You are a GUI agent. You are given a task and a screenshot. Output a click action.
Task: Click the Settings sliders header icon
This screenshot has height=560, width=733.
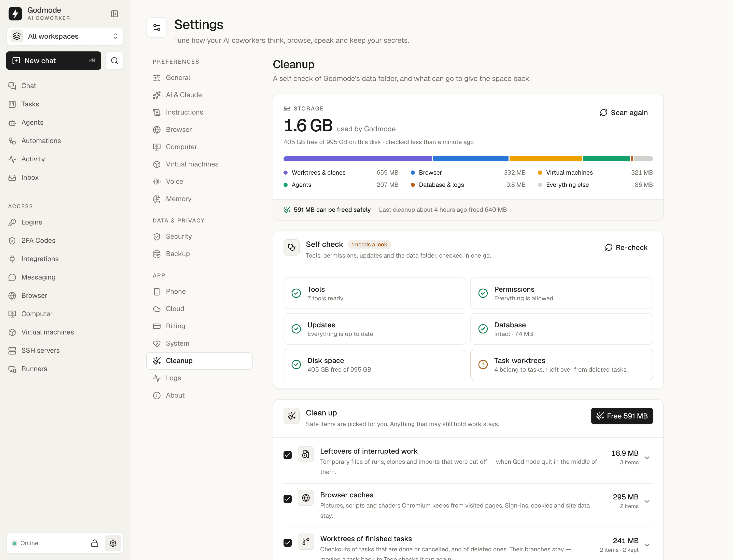(x=157, y=27)
